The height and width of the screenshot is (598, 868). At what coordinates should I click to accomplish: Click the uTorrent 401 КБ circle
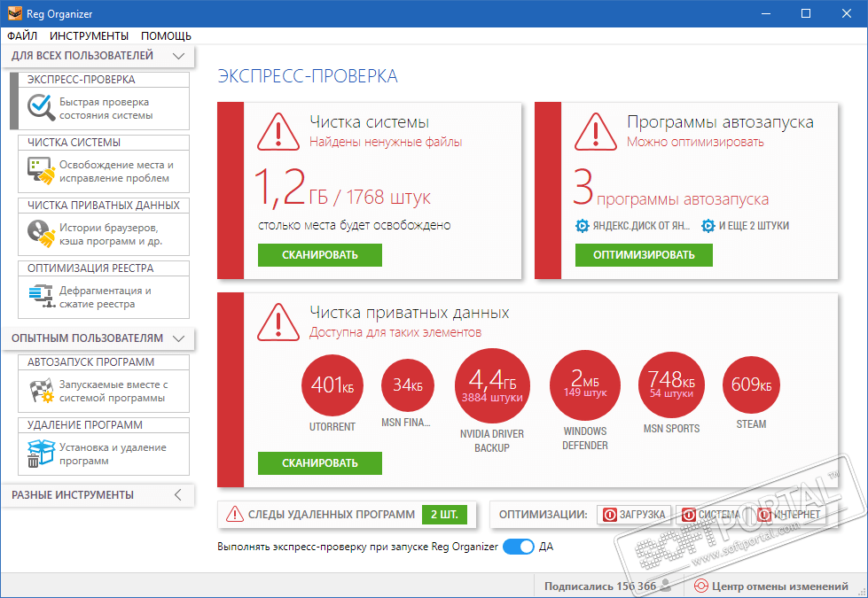(332, 385)
